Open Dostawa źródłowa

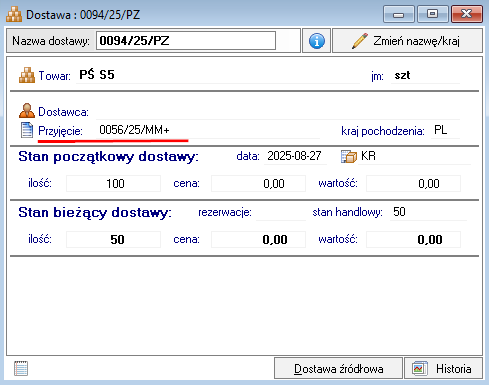click(338, 369)
